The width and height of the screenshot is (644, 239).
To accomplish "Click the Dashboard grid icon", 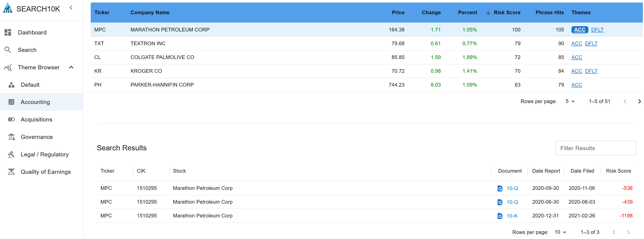I will pos(8,33).
